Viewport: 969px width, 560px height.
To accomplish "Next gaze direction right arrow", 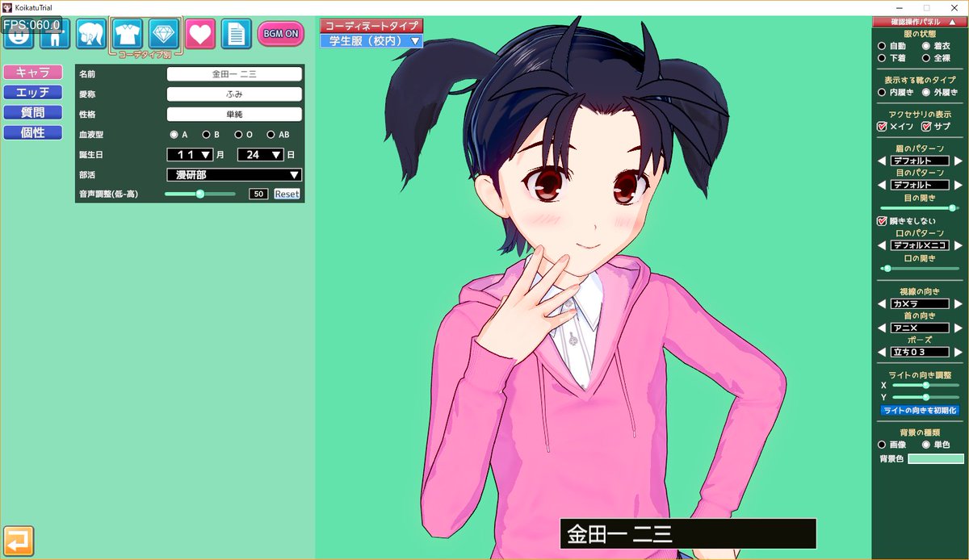I will [957, 304].
